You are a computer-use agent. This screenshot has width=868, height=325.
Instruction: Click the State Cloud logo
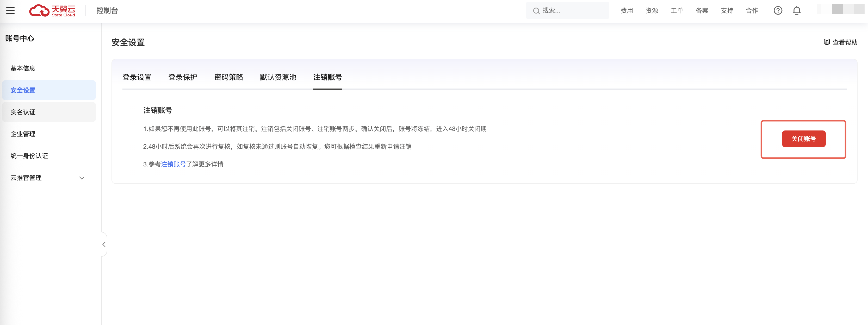[52, 10]
